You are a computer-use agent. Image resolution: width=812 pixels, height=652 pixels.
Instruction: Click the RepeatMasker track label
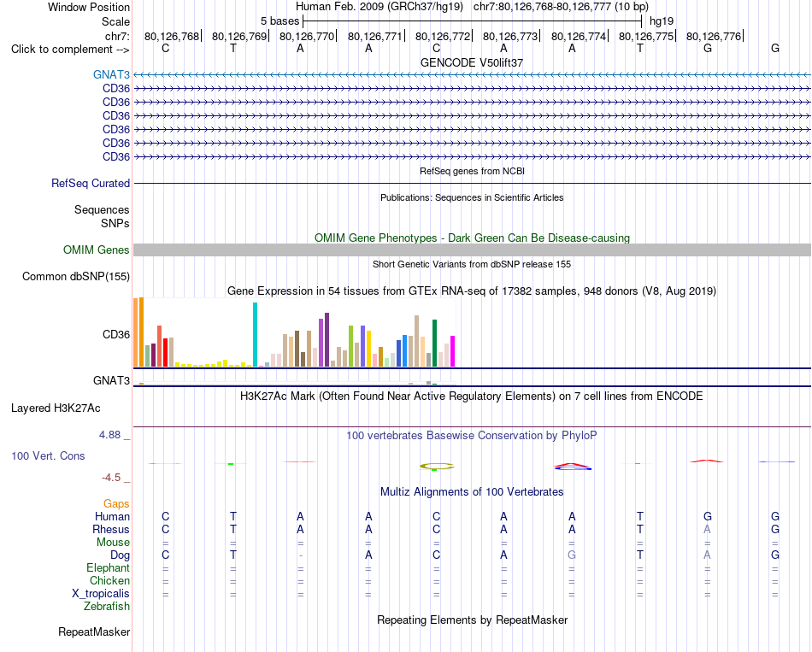94,631
